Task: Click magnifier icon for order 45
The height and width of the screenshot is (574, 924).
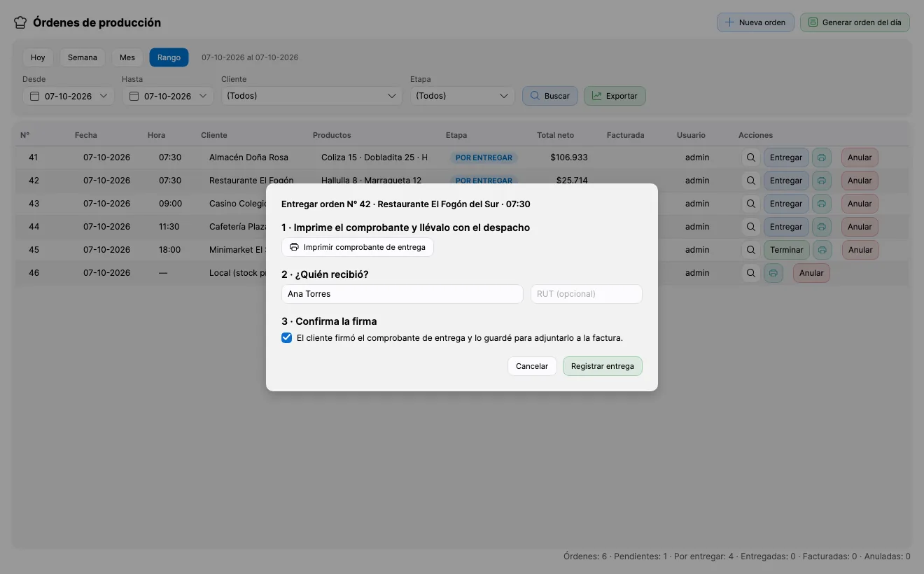Action: pyautogui.click(x=750, y=250)
